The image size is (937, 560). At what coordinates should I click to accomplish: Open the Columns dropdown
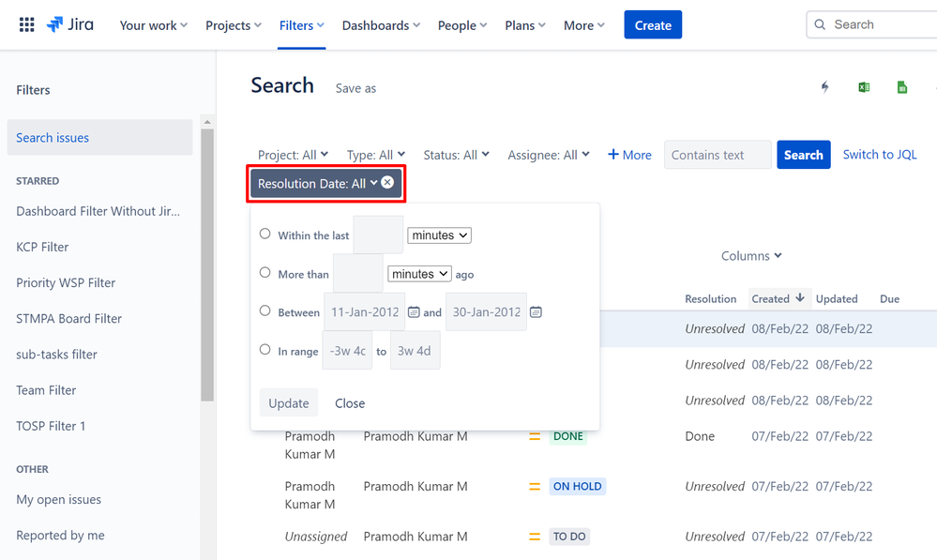tap(751, 256)
